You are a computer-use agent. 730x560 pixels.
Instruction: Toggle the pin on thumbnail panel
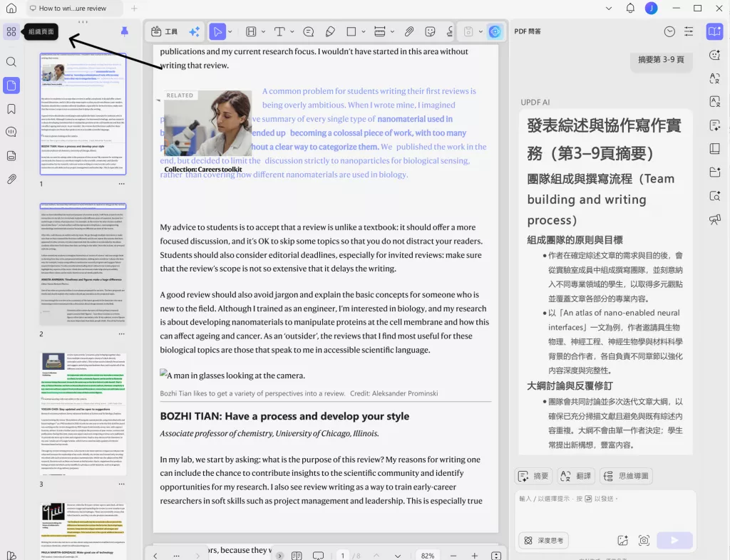124,31
